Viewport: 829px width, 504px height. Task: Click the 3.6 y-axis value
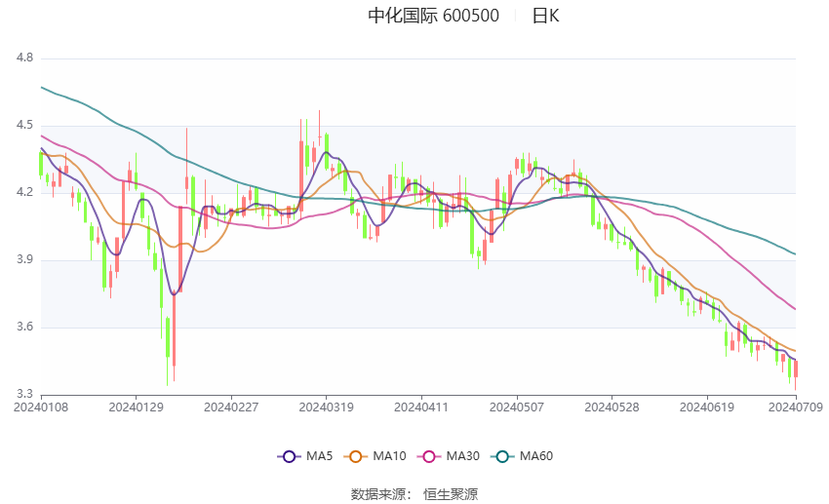coord(24,327)
